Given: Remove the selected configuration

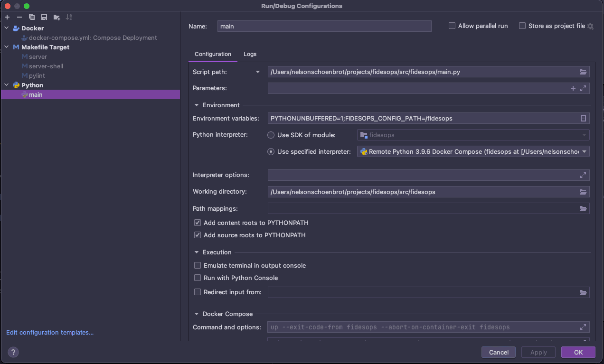Looking at the screenshot, I should point(19,17).
